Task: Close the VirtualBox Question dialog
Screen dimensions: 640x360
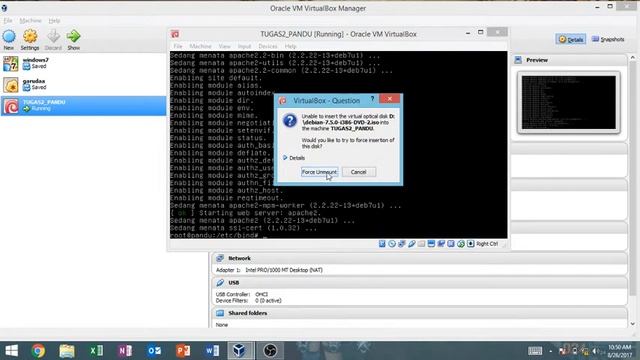Action: 389,99
